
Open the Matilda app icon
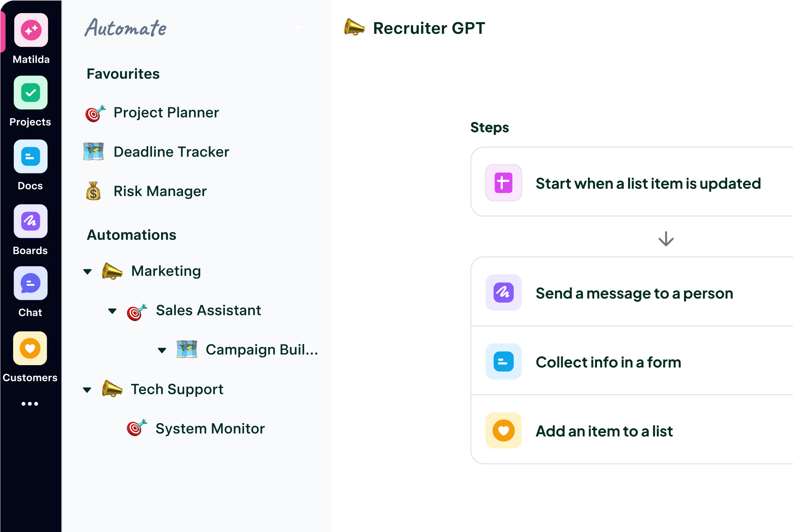[x=31, y=30]
